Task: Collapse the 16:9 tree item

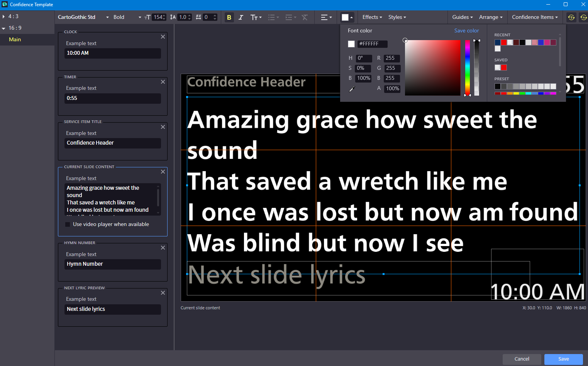Action: tap(3, 28)
